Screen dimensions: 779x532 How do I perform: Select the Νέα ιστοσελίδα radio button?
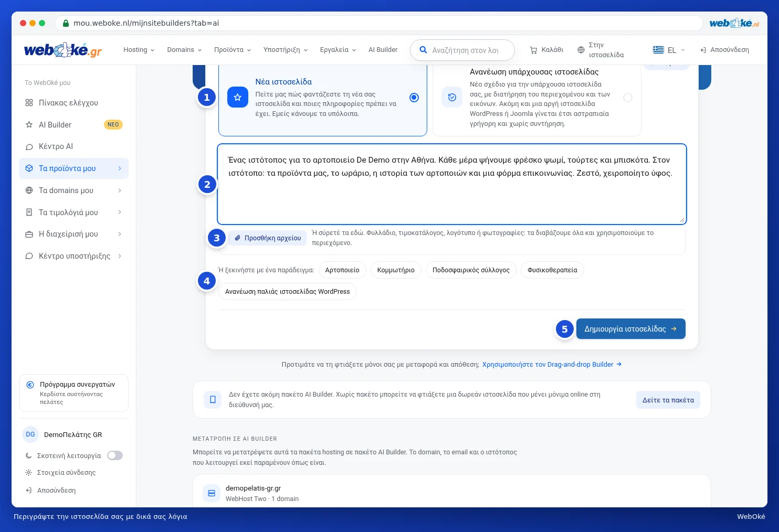414,98
